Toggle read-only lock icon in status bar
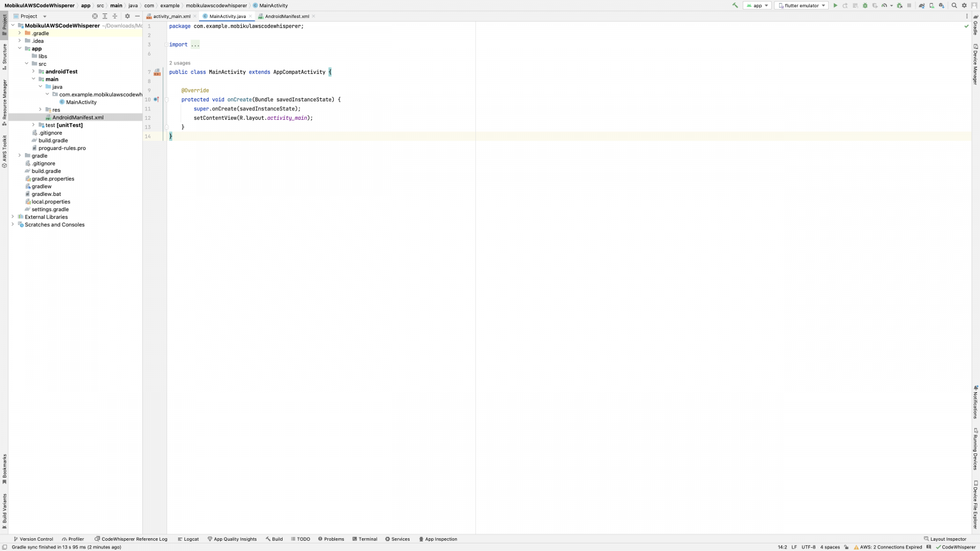Screen dimensions: 980x551 pyautogui.click(x=847, y=547)
